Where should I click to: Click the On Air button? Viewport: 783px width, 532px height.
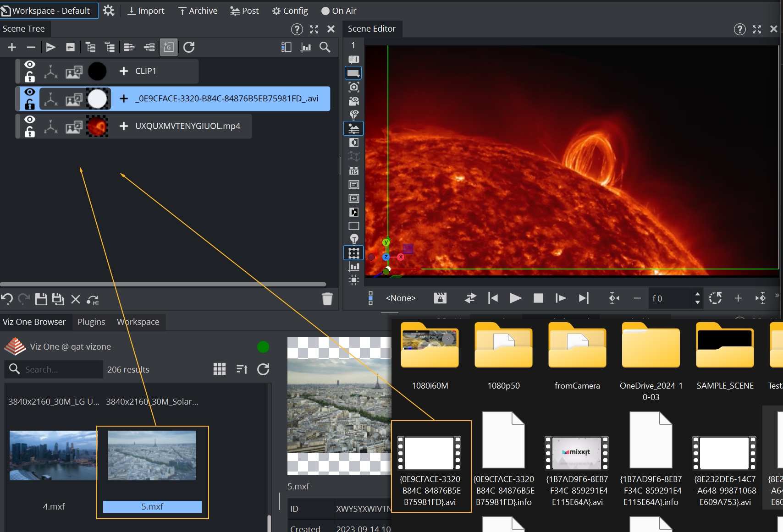coord(339,11)
